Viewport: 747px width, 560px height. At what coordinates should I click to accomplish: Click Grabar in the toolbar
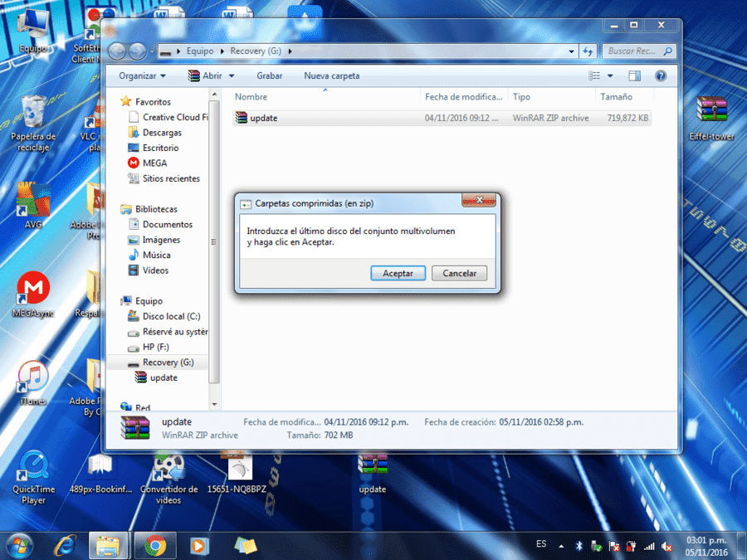269,75
